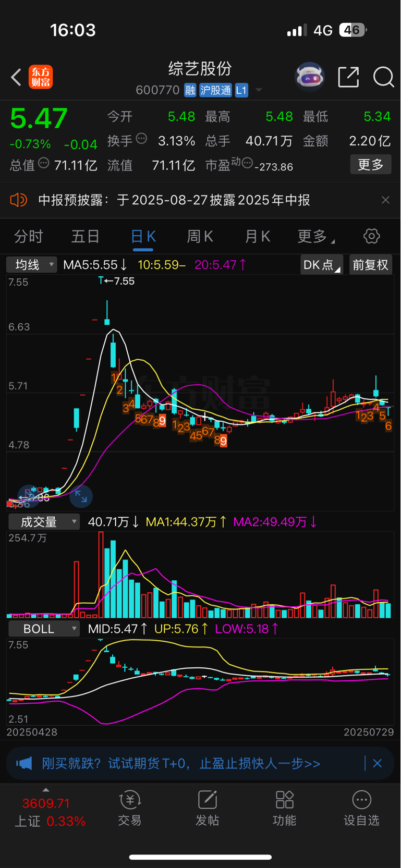Screen dimensions: 401x868
Task: Tap the MA2:49.49万 volume value
Action: pos(275,522)
